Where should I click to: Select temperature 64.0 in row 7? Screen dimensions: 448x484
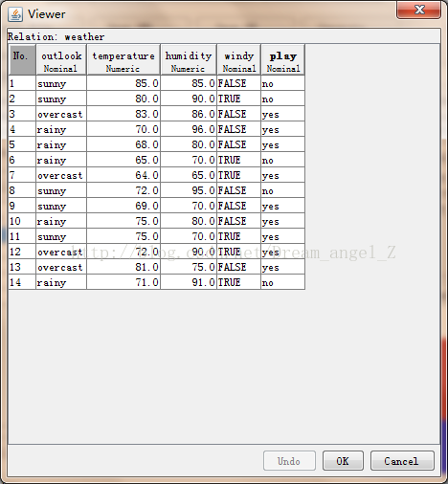(123, 175)
